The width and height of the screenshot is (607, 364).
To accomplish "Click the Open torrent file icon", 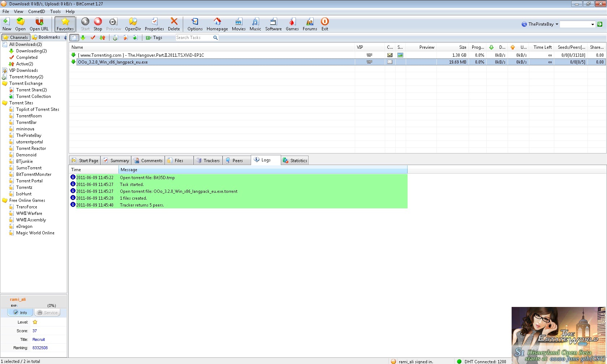I will [20, 24].
